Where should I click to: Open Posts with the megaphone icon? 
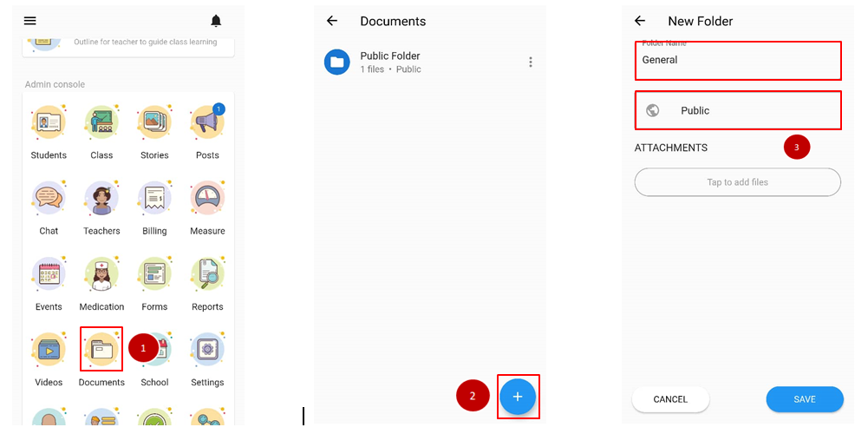207,123
